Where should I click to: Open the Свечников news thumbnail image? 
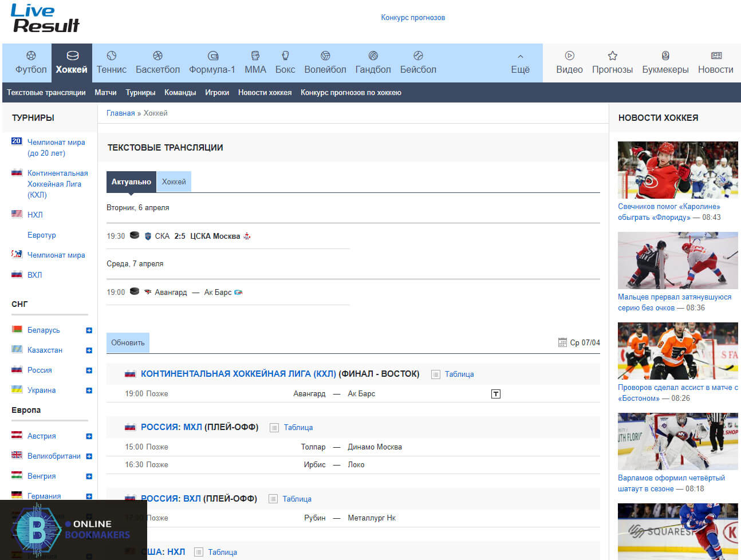[678, 170]
